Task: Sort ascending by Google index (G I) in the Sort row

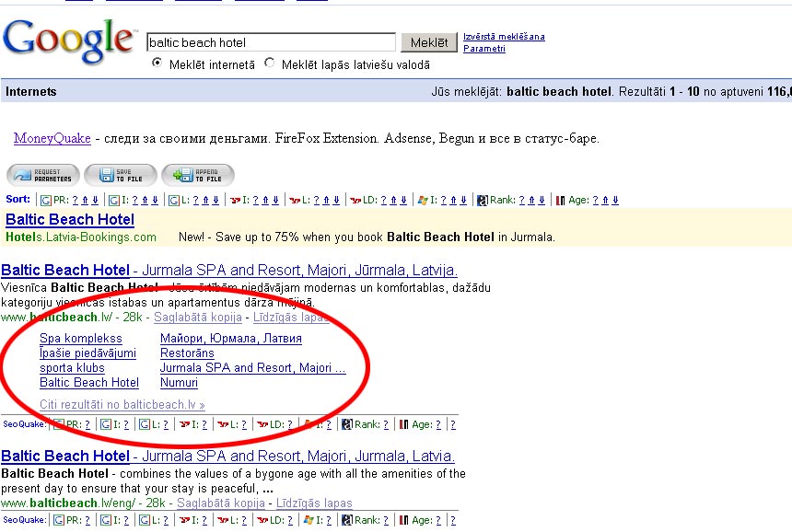Action: pos(145,201)
